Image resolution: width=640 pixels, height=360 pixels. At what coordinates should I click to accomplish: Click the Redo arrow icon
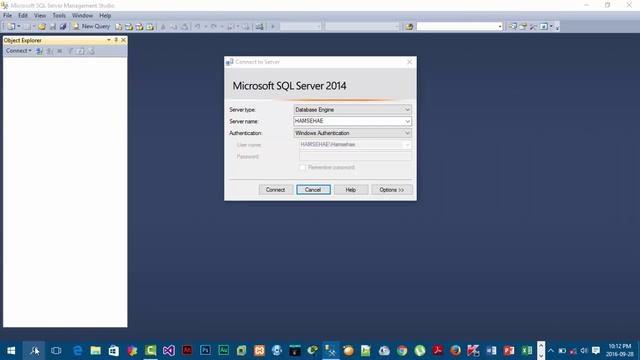pyautogui.click(x=213, y=27)
